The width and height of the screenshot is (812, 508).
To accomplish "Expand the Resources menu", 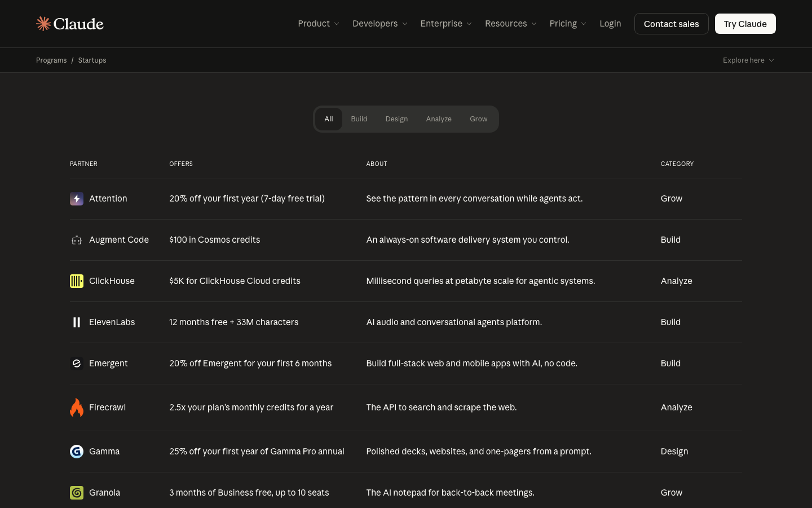I will click(511, 24).
